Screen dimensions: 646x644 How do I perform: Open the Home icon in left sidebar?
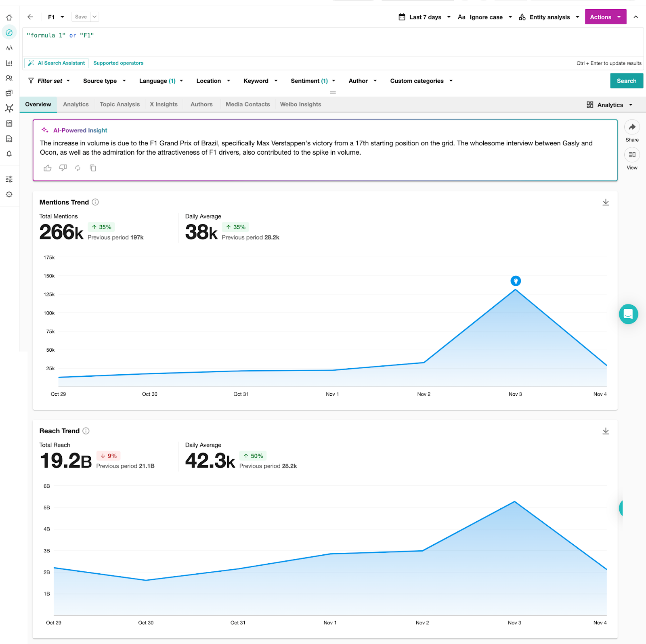[9, 17]
